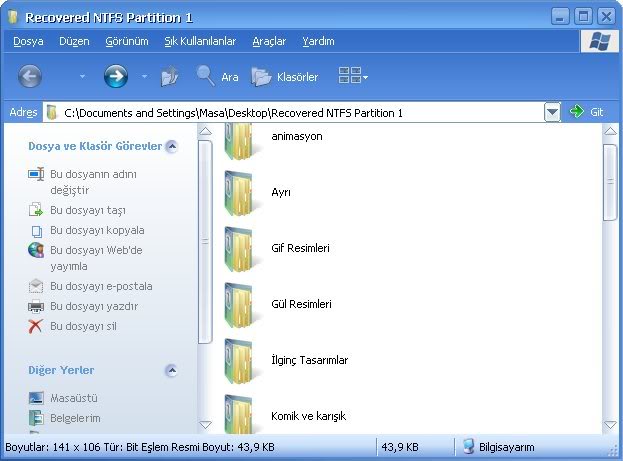Screen dimensions: 623x461
Task: Click file list scrollbar up arrow
Action: tap(610, 131)
